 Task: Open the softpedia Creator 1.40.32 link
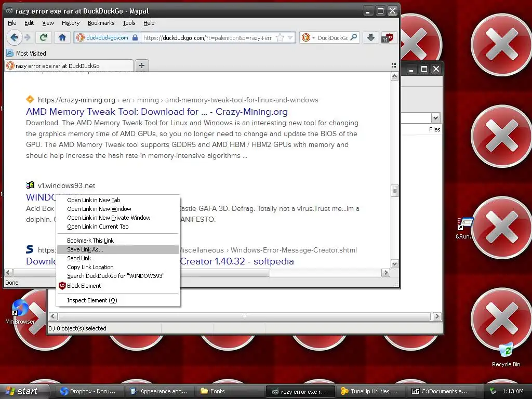coord(237,261)
